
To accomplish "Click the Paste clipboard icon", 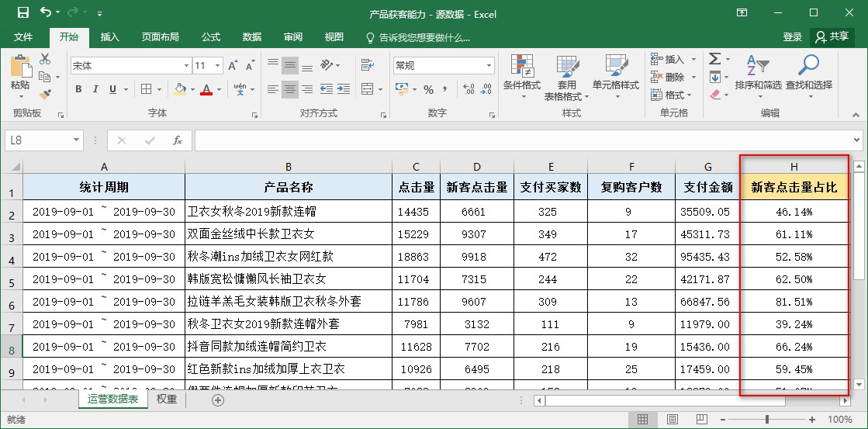I will coord(20,67).
